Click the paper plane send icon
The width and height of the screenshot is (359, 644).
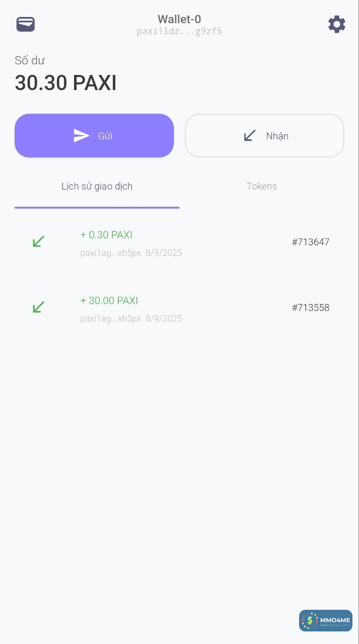pyautogui.click(x=81, y=136)
